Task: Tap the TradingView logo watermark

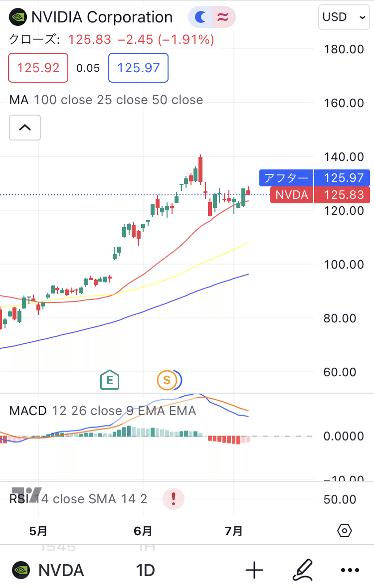Action: 26,495
